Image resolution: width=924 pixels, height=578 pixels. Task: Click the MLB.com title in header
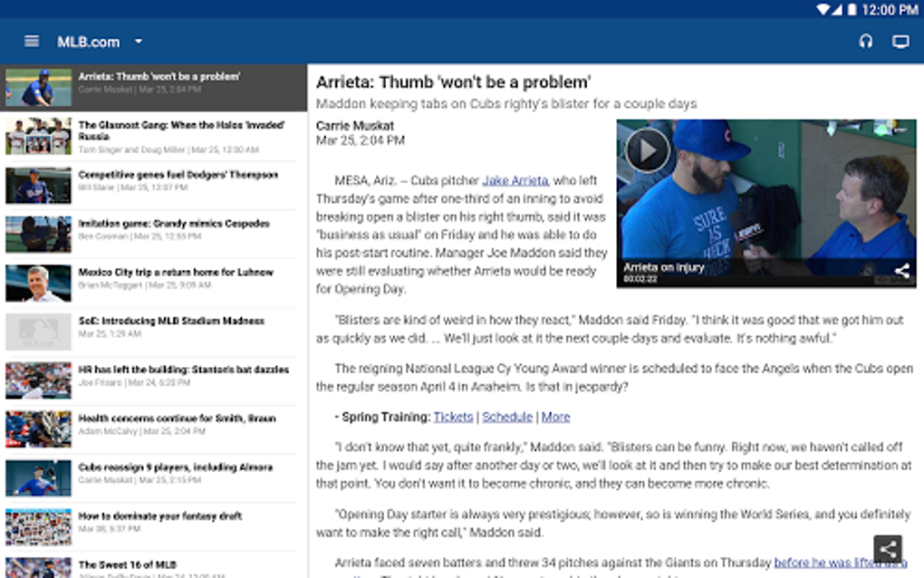(89, 42)
